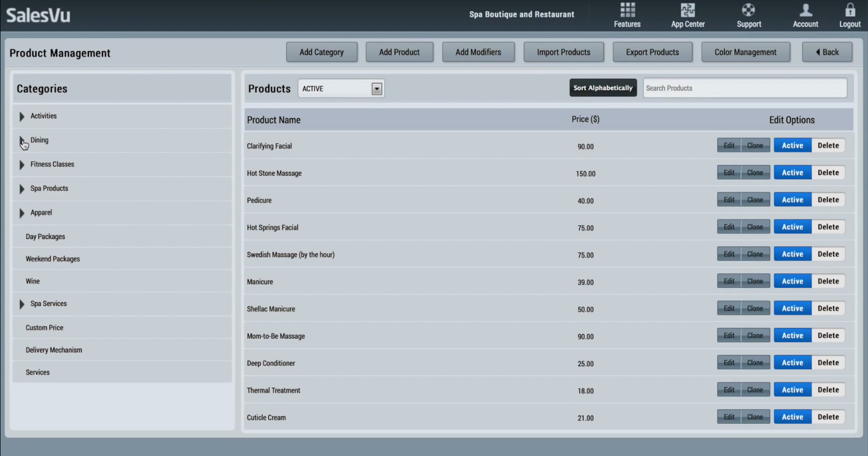Click the Logout padlock icon
This screenshot has width=868, height=456.
point(850,10)
